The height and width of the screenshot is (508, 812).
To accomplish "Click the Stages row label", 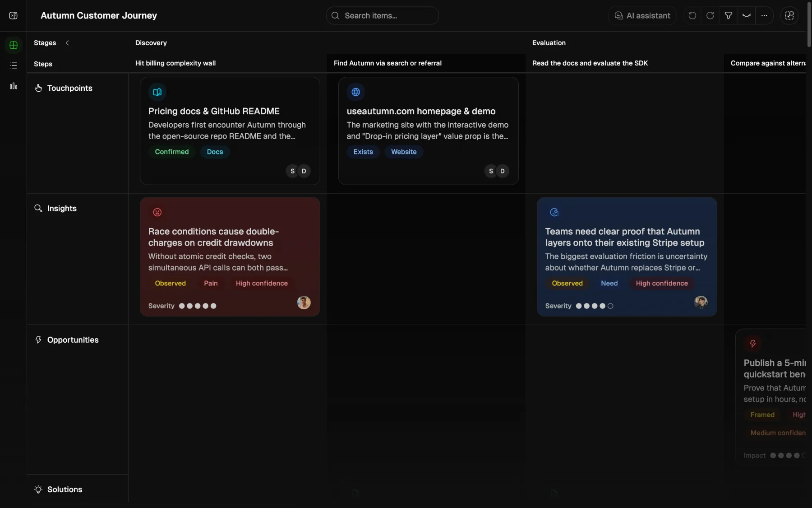I will tap(45, 43).
